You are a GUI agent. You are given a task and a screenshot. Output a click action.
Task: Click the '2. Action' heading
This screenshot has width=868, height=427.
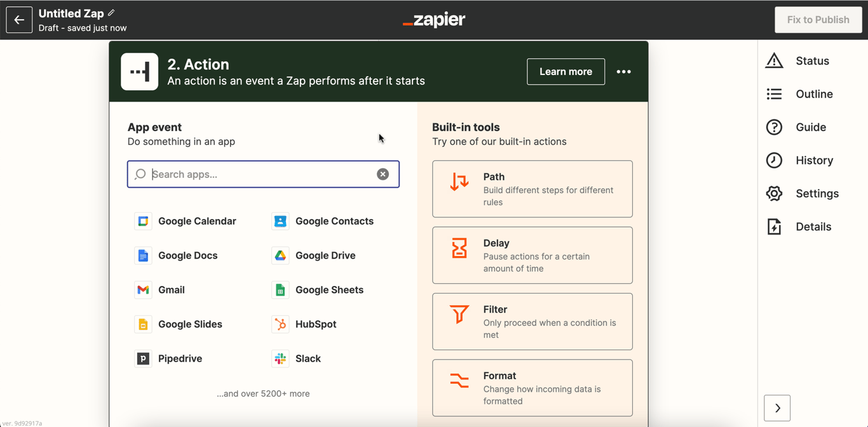[x=198, y=64]
